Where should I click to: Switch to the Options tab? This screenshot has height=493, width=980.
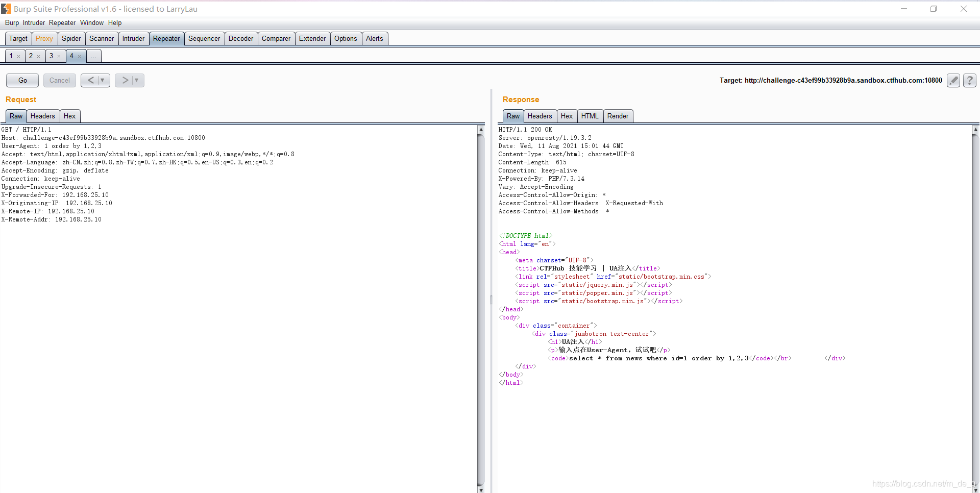[346, 38]
